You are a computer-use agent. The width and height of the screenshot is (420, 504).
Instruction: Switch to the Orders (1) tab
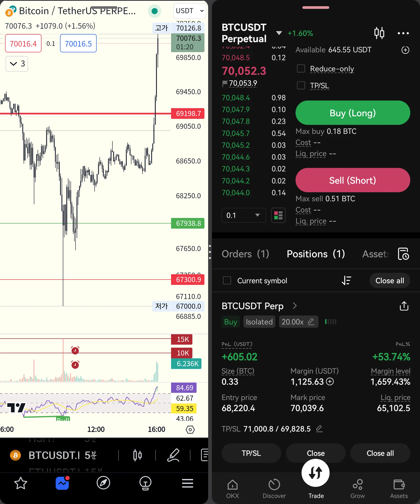245,254
